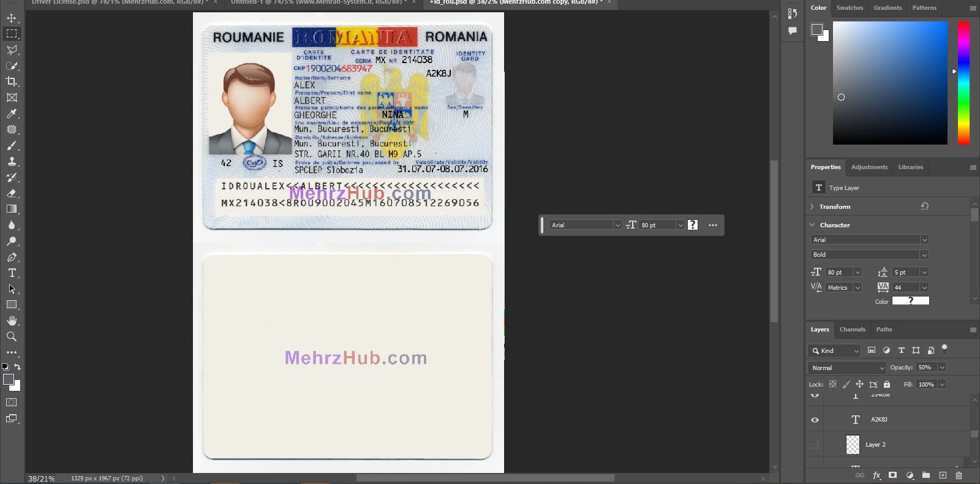Switch to the Paths tab
The width and height of the screenshot is (980, 484).
884,330
